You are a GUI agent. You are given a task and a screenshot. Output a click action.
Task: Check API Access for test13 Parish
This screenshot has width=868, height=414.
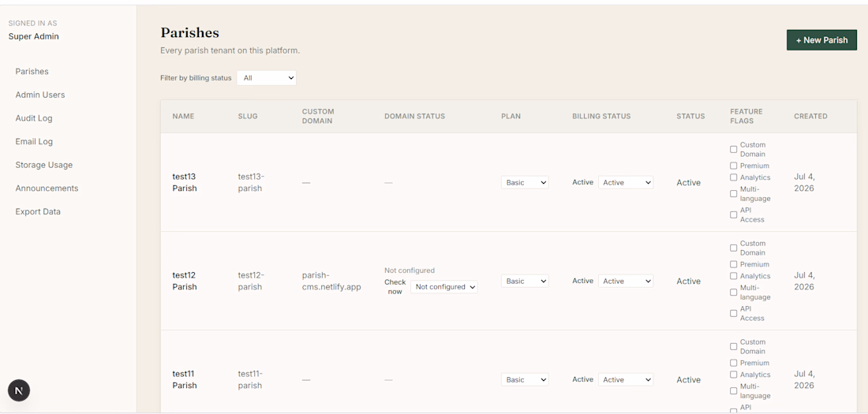(734, 214)
